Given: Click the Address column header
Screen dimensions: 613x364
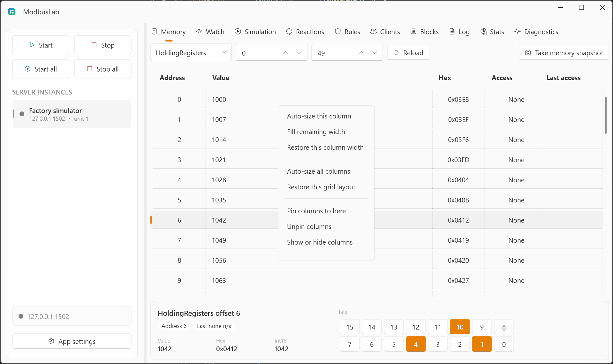Looking at the screenshot, I should click(x=172, y=78).
